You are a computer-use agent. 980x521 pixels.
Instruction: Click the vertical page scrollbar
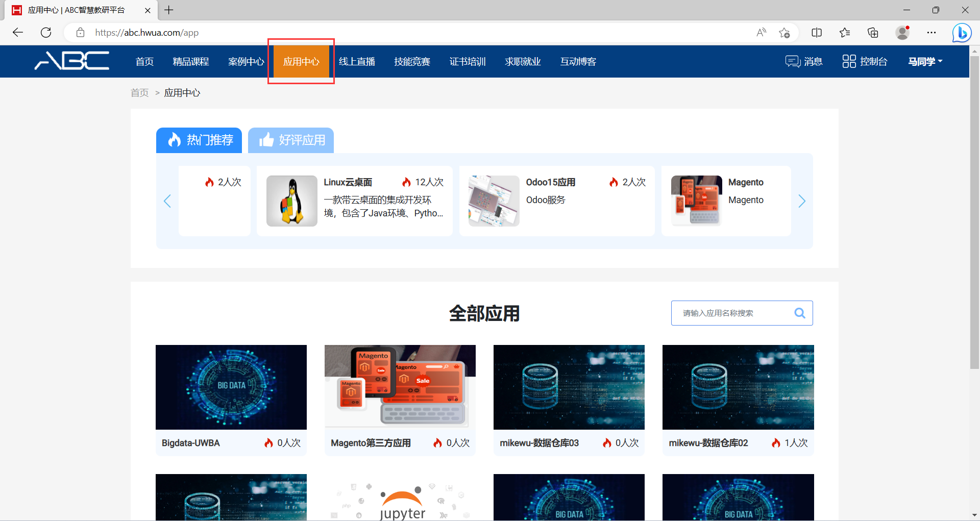coord(974,212)
